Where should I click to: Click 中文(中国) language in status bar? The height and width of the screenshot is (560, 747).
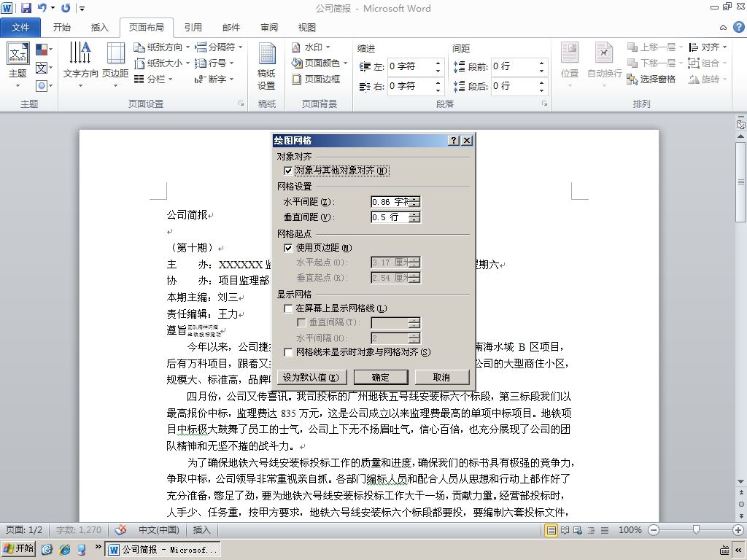[158, 530]
